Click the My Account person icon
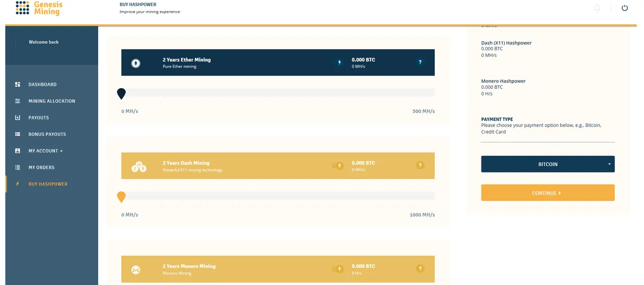This screenshot has width=644, height=285. coord(18,151)
